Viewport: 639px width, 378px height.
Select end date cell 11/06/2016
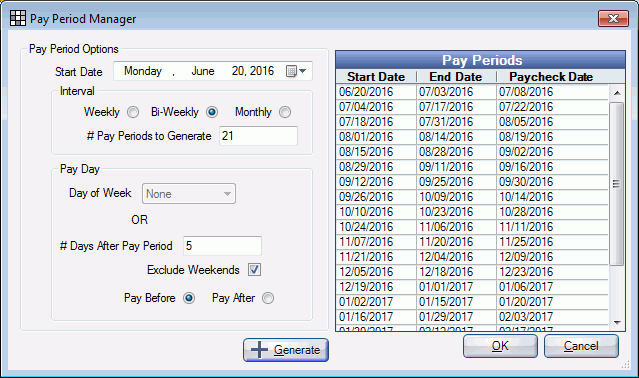pos(456,227)
